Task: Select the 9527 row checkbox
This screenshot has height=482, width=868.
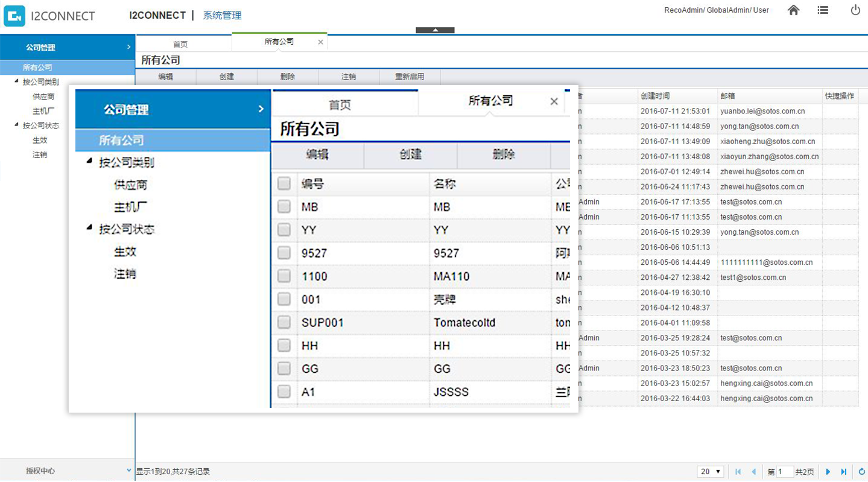Action: [x=284, y=253]
